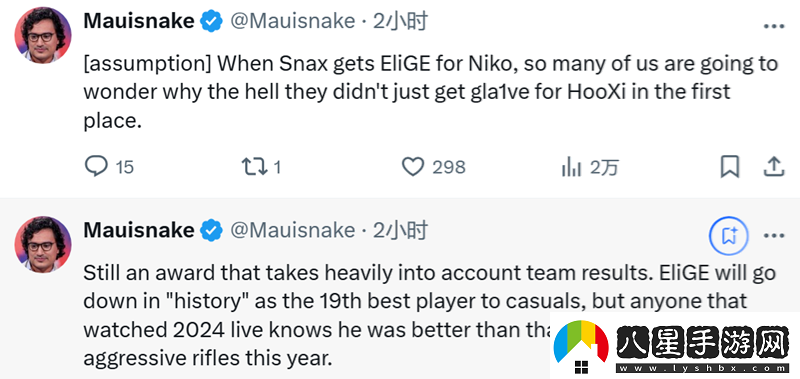Click the verified badge on the first tweet

click(211, 21)
